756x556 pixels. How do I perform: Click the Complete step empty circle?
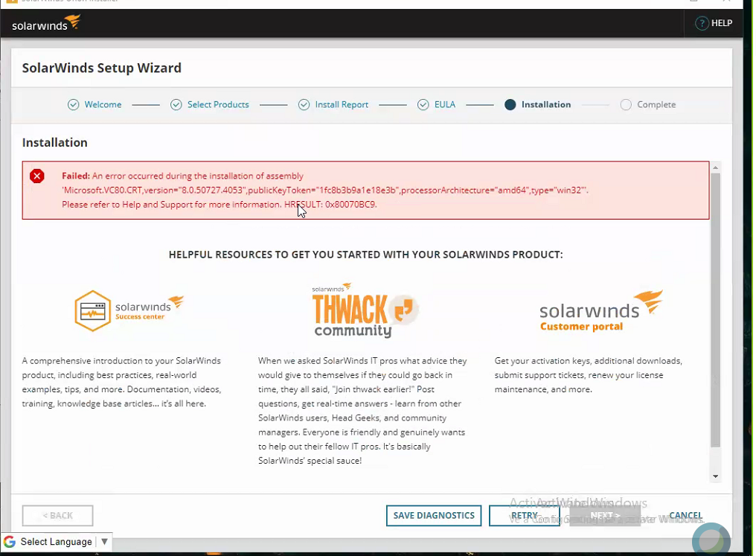click(626, 105)
